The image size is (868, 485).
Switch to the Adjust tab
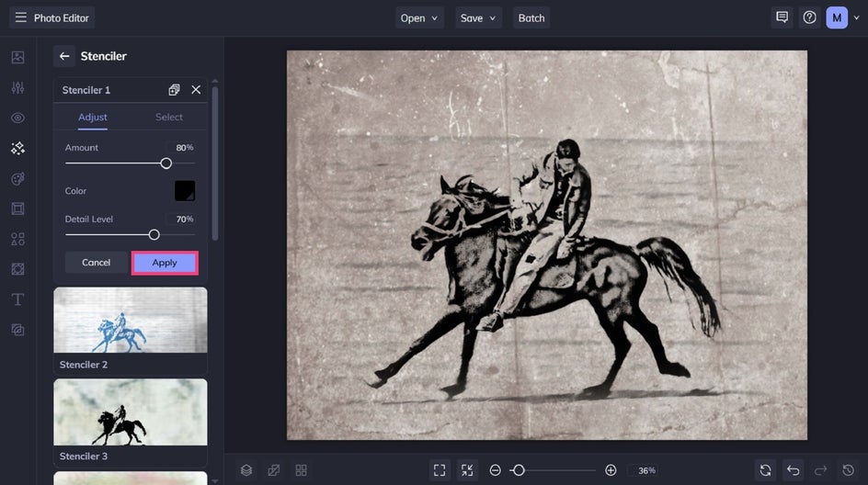pyautogui.click(x=93, y=118)
